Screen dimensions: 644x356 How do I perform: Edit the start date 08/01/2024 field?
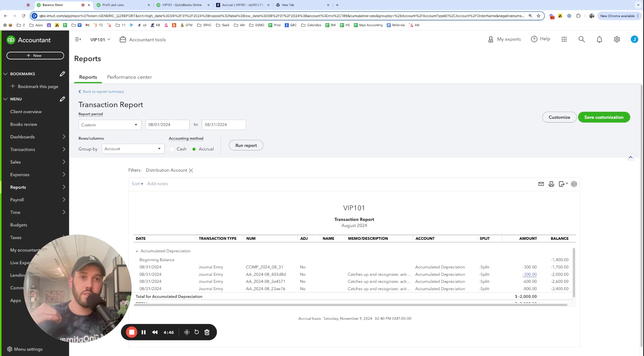click(x=167, y=125)
